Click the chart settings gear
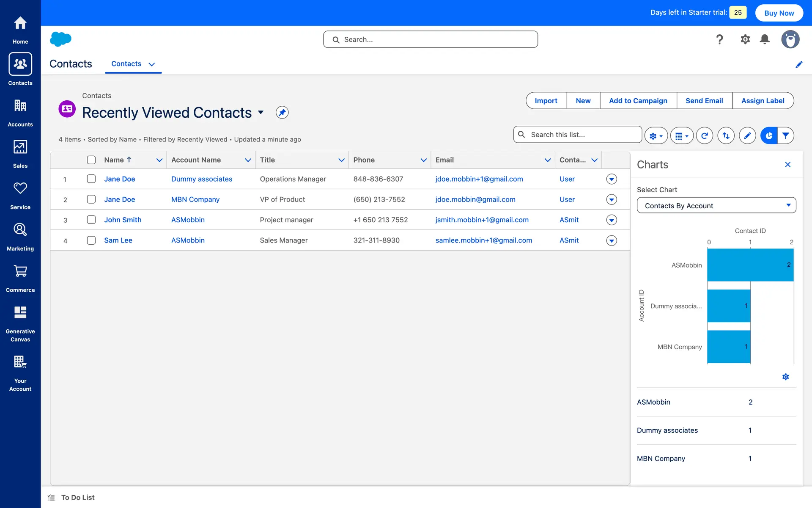The image size is (812, 508). [785, 377]
